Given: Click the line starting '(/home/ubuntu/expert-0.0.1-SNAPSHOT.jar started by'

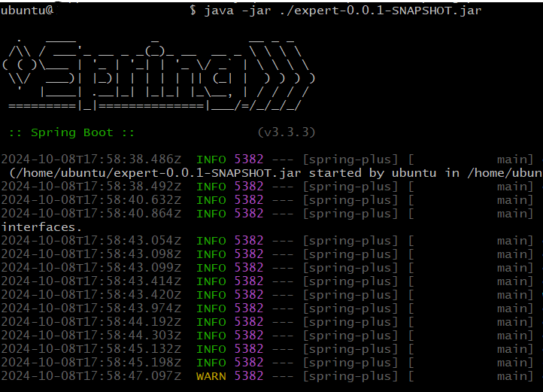Looking at the screenshot, I should 276,173.
